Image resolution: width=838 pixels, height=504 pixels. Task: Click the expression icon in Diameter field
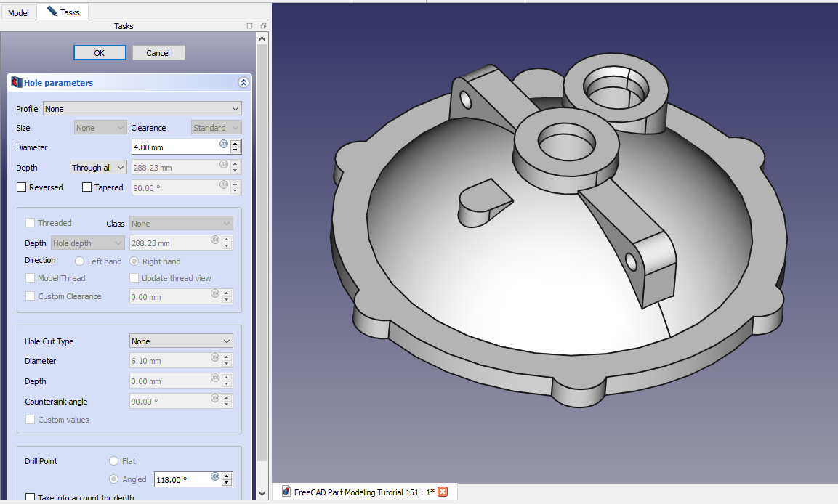click(x=224, y=144)
